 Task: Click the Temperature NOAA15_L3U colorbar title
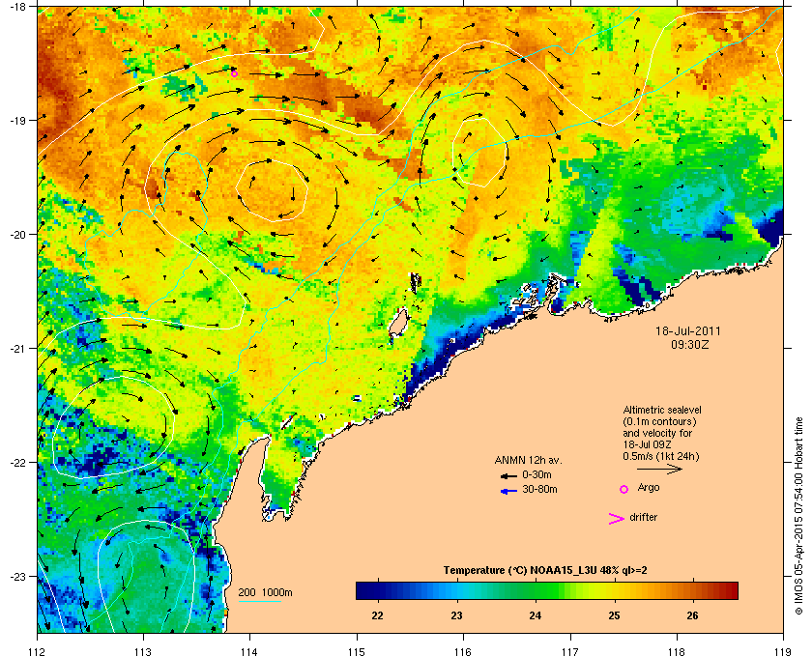[545, 571]
